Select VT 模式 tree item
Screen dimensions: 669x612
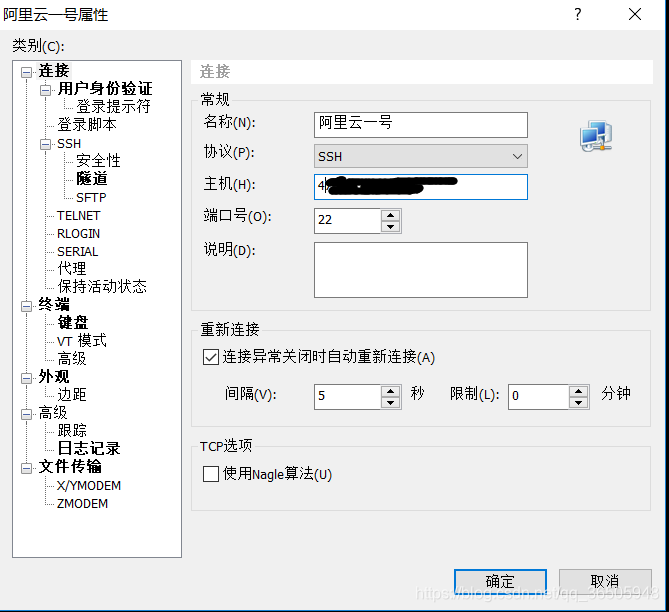[x=81, y=341]
